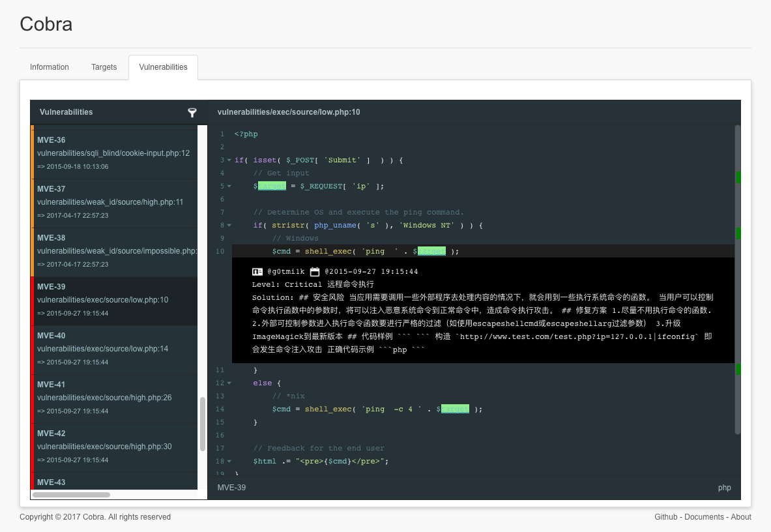Click line number 10 in the gutter
This screenshot has height=532, width=771.
point(220,251)
